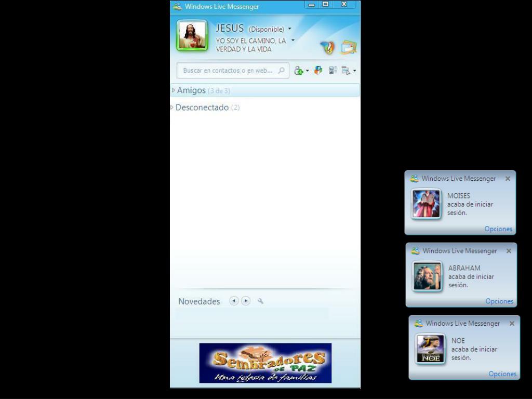Close the main Windows Live Messenger window
Image resolution: width=532 pixels, height=399 pixels.
[x=344, y=4]
